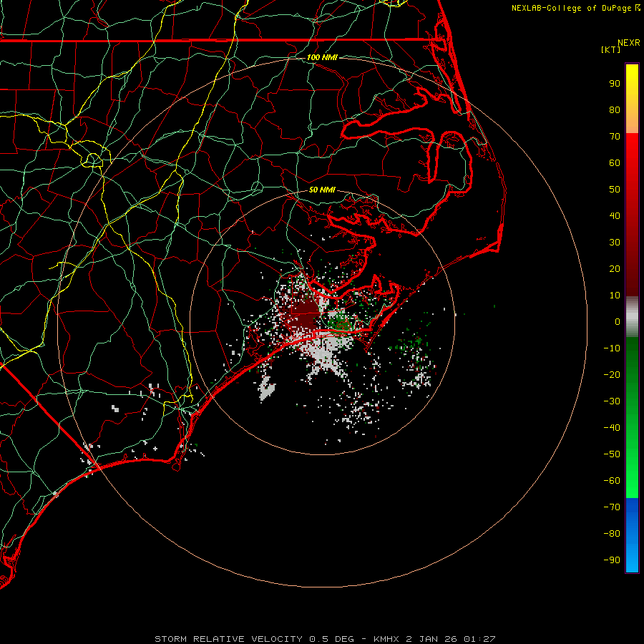Click the isolated grey echo blob offshore southwest

coord(266,388)
